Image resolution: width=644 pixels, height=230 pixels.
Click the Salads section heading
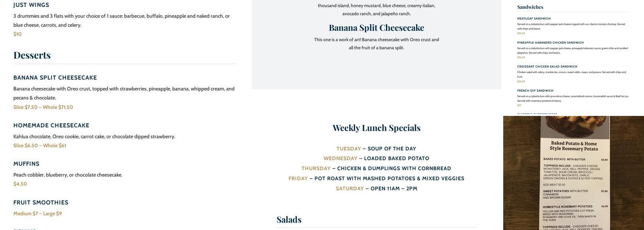coord(289,219)
